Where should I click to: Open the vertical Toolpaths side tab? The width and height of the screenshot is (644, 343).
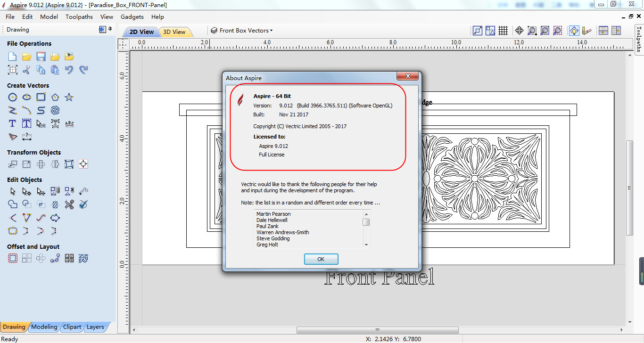[x=639, y=39]
